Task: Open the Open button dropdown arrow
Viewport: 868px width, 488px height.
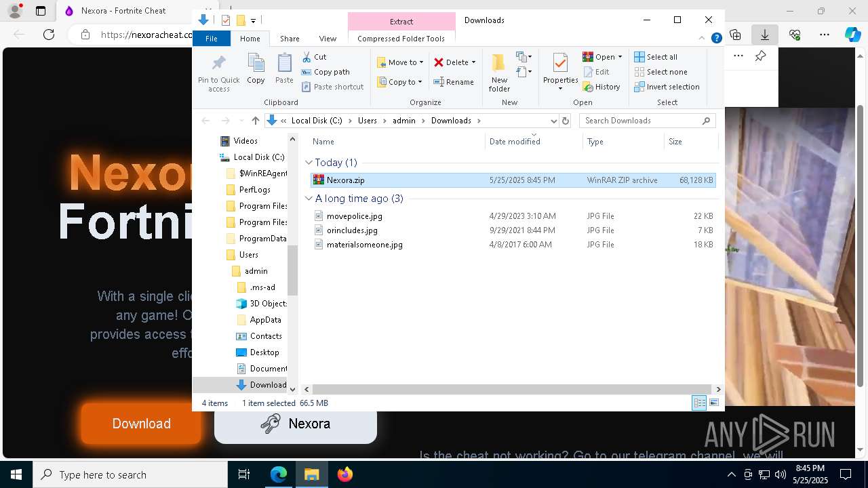Action: 620,57
